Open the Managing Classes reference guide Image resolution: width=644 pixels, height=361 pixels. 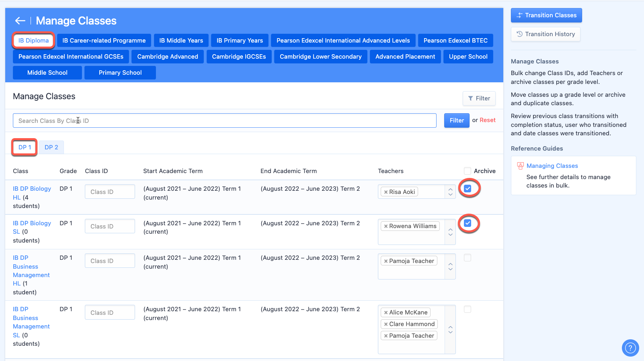point(552,166)
